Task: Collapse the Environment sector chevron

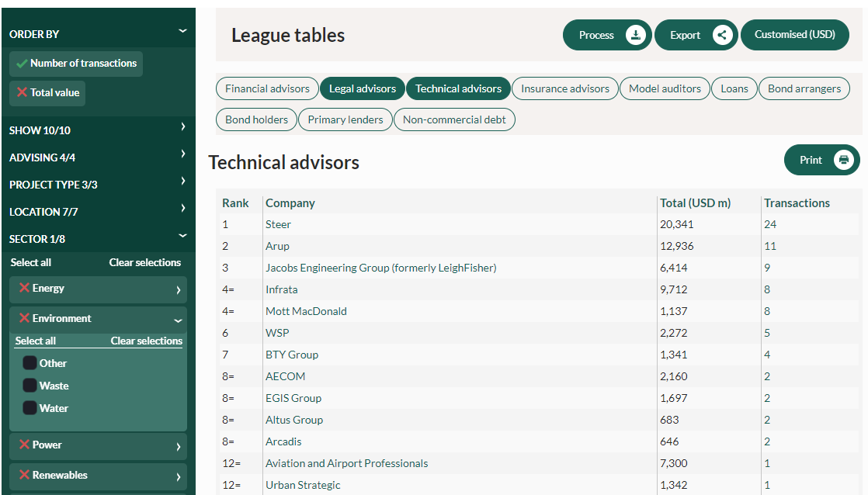Action: click(x=179, y=320)
